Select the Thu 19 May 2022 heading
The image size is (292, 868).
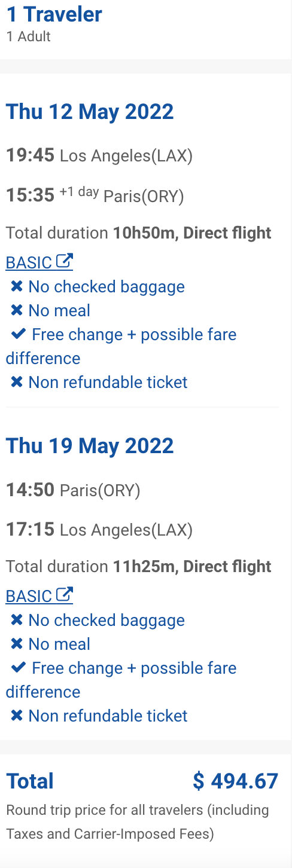(x=90, y=445)
